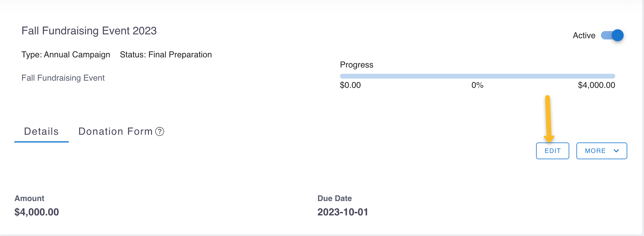The image size is (644, 236).
Task: Expand the MORE dropdown chevron
Action: pos(616,151)
